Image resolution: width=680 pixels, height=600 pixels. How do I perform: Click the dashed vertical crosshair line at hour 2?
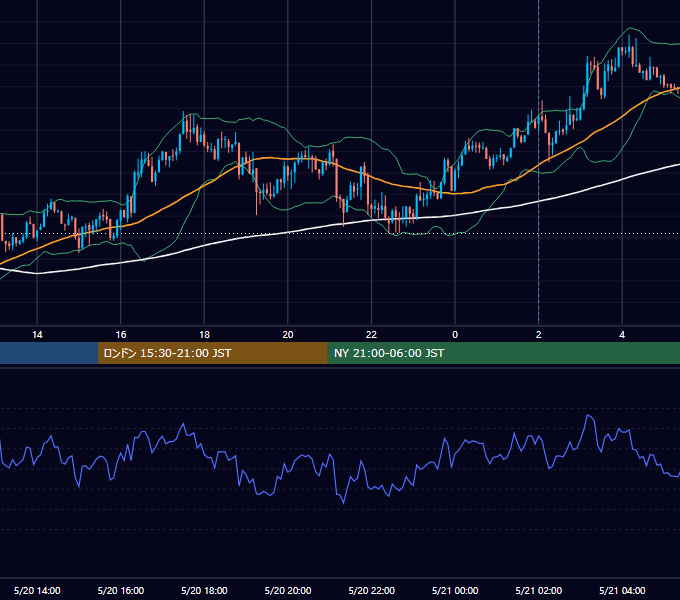[539, 162]
